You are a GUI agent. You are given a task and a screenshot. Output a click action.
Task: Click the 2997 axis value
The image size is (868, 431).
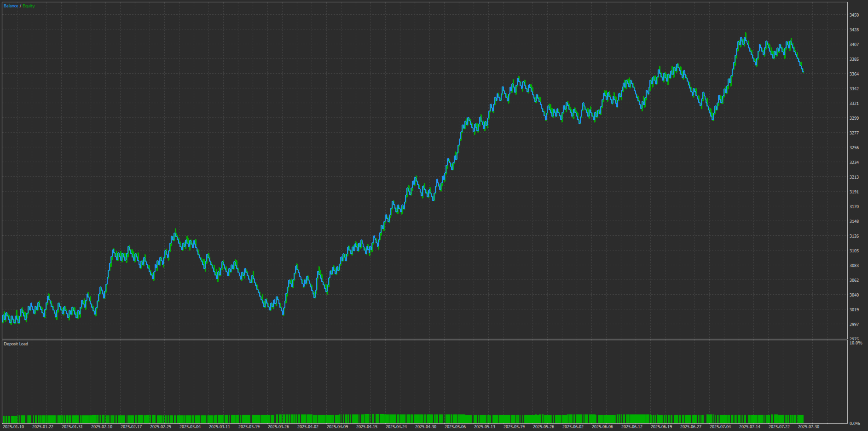pos(854,325)
